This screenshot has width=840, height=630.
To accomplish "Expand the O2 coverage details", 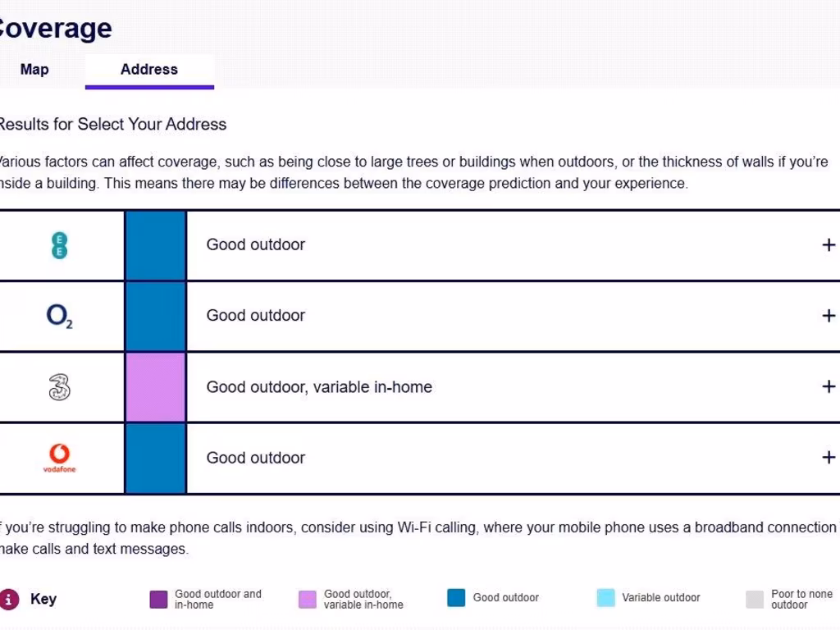I will pos(829,316).
